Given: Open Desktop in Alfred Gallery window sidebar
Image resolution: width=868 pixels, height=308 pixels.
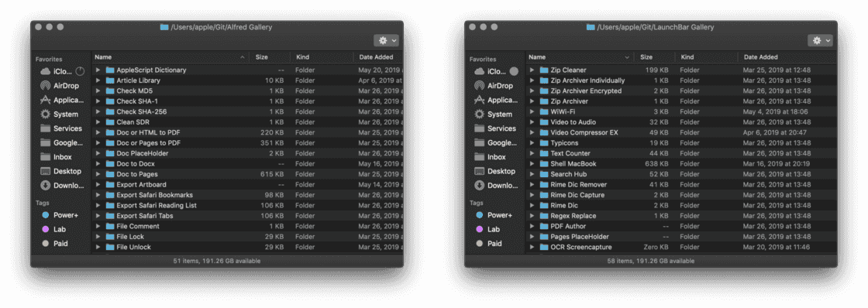Looking at the screenshot, I should pyautogui.click(x=61, y=172).
